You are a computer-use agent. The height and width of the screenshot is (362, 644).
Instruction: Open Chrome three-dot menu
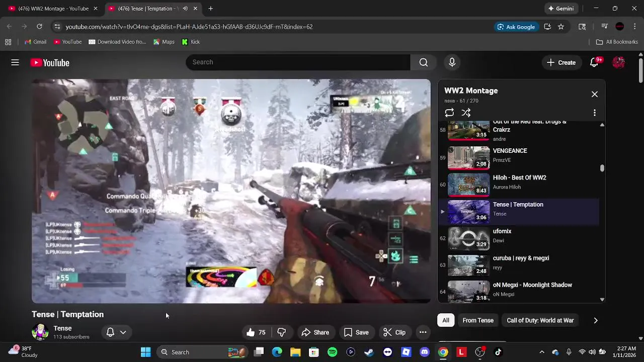pyautogui.click(x=635, y=27)
